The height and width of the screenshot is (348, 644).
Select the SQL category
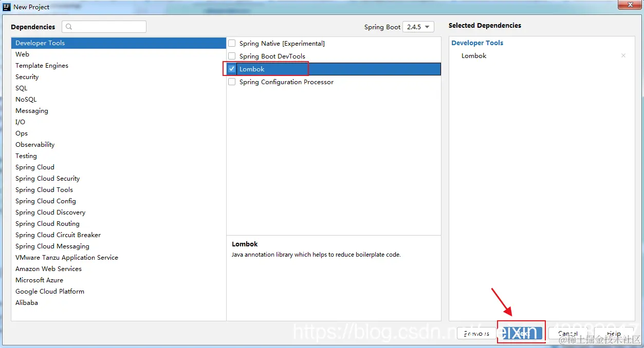tap(119, 88)
